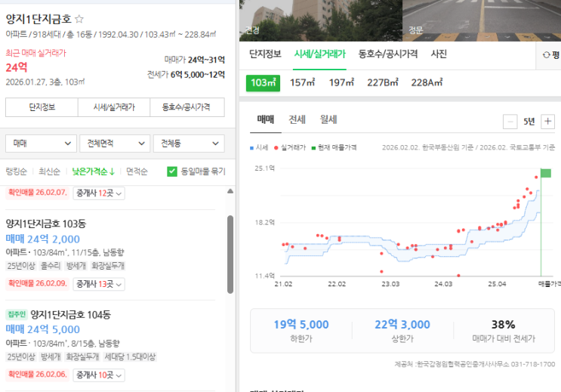
Task: Open the 양지1단지금호 104동 listing
Action: [70, 315]
